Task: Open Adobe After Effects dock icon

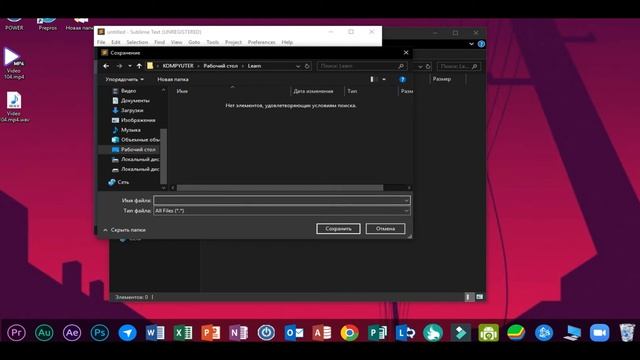Action: tap(72, 333)
